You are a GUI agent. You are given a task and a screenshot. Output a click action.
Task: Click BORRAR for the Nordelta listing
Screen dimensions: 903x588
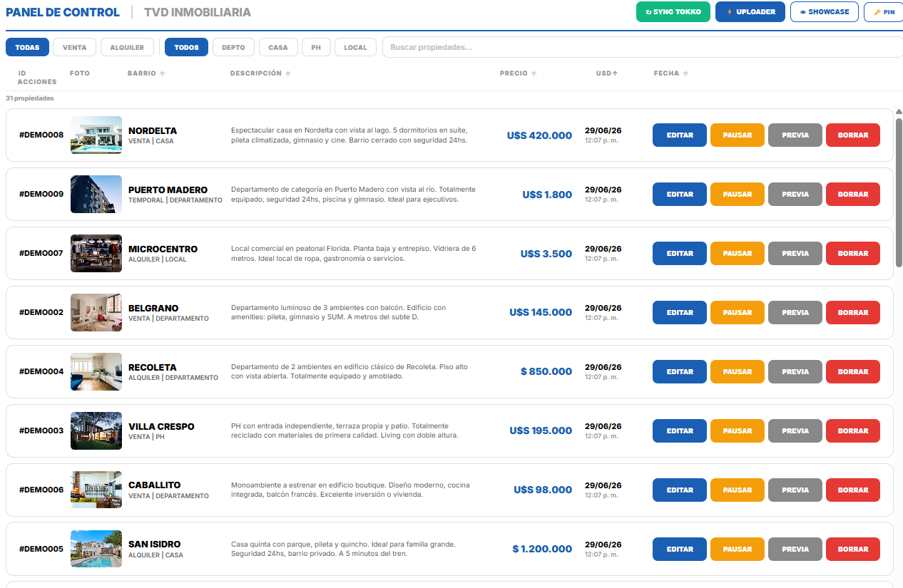coord(853,135)
